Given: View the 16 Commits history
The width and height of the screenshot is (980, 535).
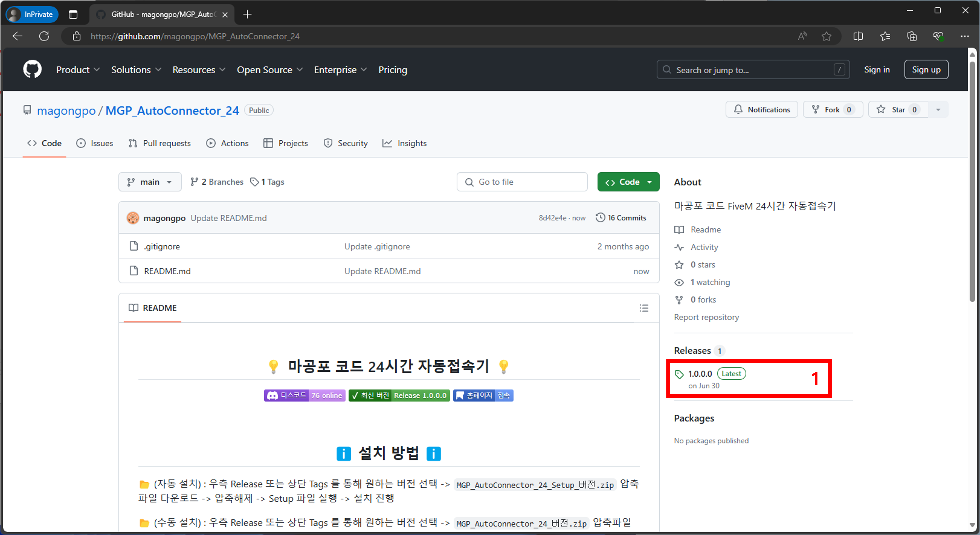Looking at the screenshot, I should point(621,217).
